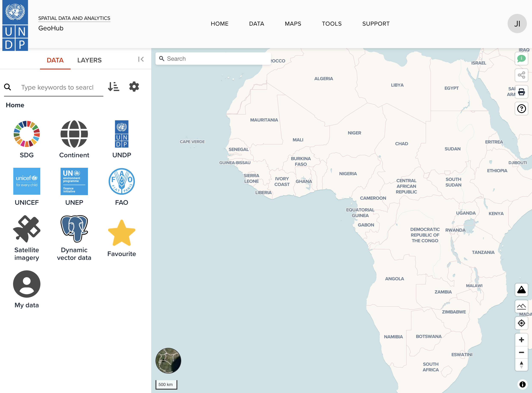Open the map help question icon
This screenshot has width=532, height=393.
coord(521,109)
